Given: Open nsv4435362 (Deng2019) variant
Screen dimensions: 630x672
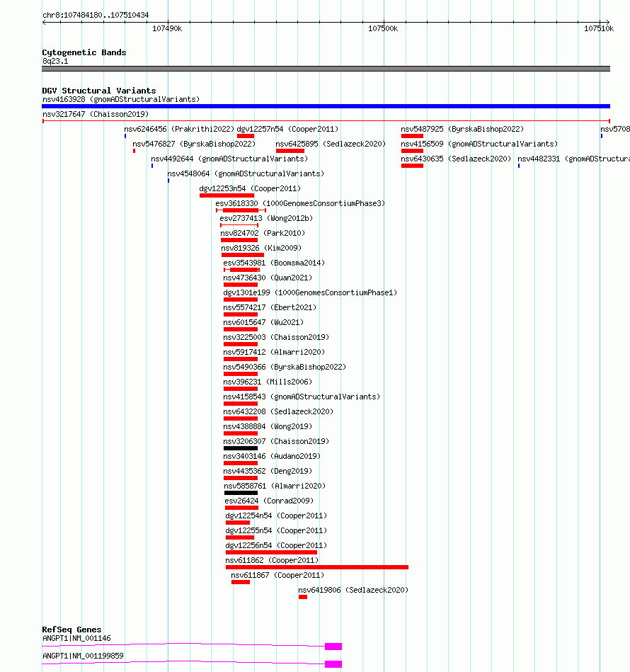Looking at the screenshot, I should pyautogui.click(x=268, y=472).
